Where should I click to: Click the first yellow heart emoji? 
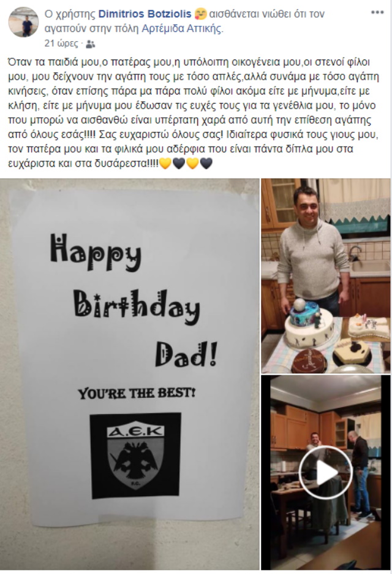[165, 163]
